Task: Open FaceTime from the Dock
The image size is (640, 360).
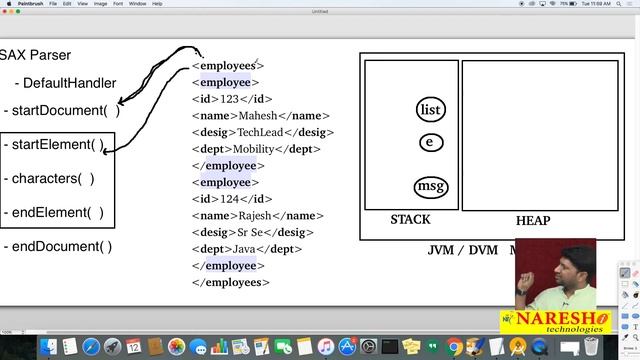Action: pyautogui.click(x=283, y=347)
